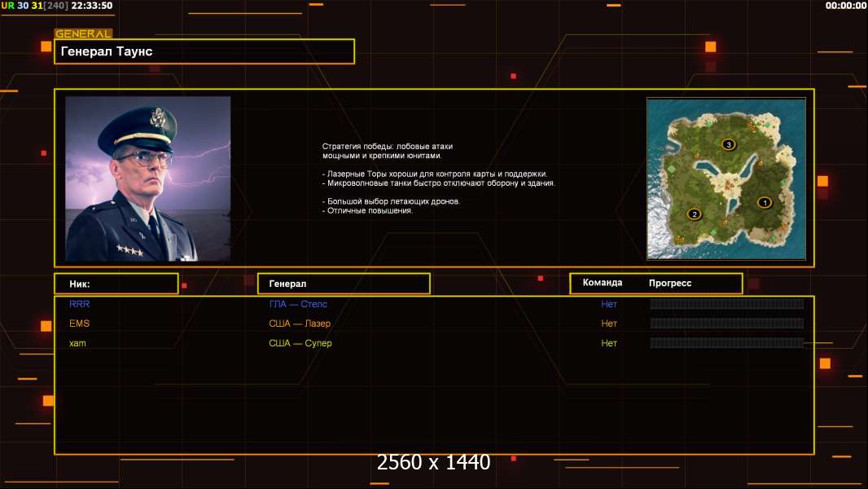
Task: Click the 'Стратегия победы' description text
Action: (x=388, y=151)
